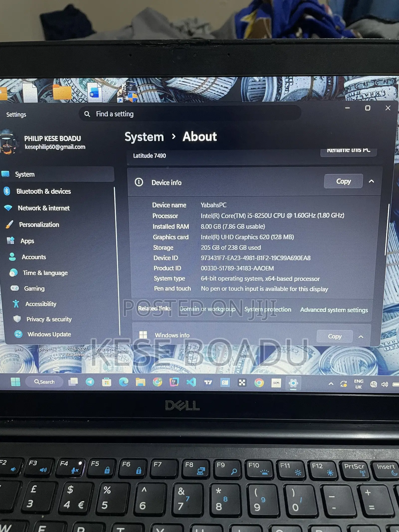Click the search magnifier icon in Settings
399x532 pixels.
pyautogui.click(x=87, y=114)
